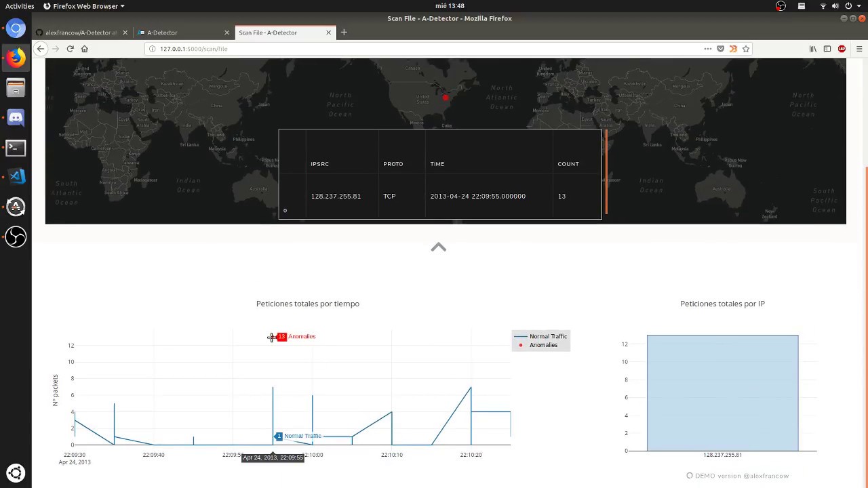Open page actions three-dot menu
Screen dimensions: 868x488
pos(708,49)
